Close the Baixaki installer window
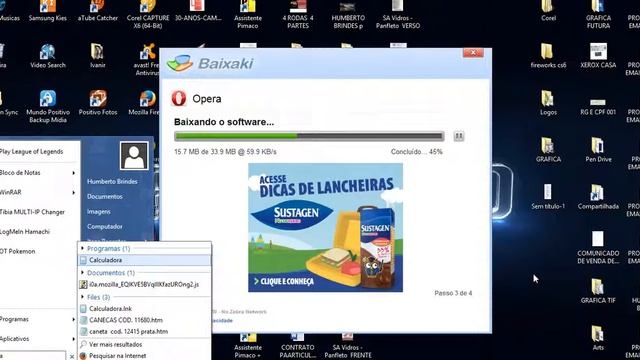640x360 pixels. click(473, 53)
